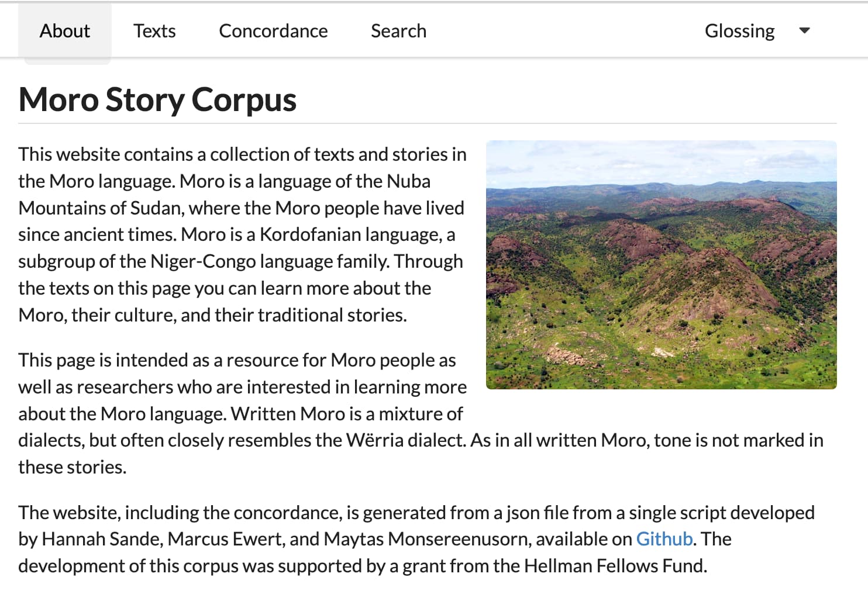Switch to the About tab
Image resolution: width=868 pixels, height=601 pixels.
(64, 31)
